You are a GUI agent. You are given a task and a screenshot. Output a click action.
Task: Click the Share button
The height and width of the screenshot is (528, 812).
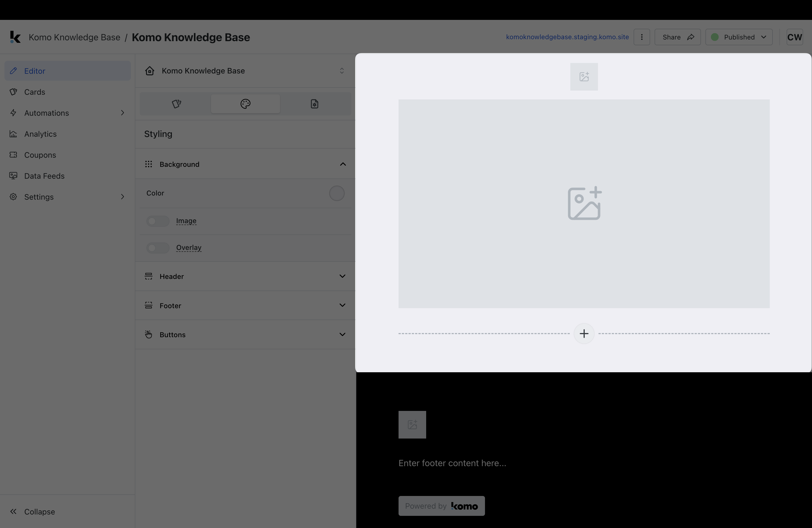click(677, 37)
